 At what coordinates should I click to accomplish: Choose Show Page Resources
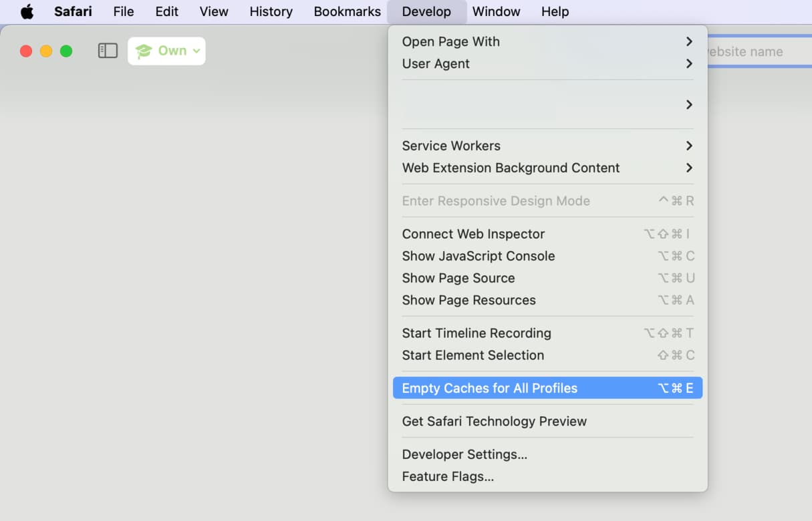tap(547, 300)
